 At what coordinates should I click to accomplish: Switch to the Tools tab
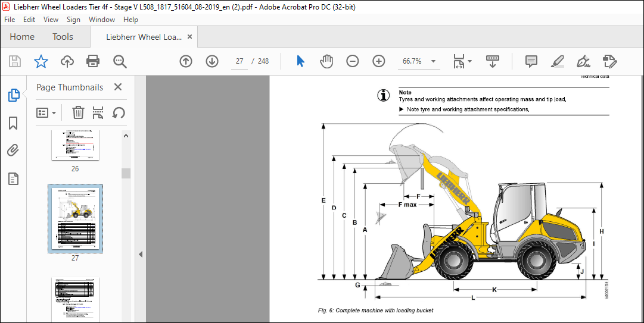pos(63,37)
